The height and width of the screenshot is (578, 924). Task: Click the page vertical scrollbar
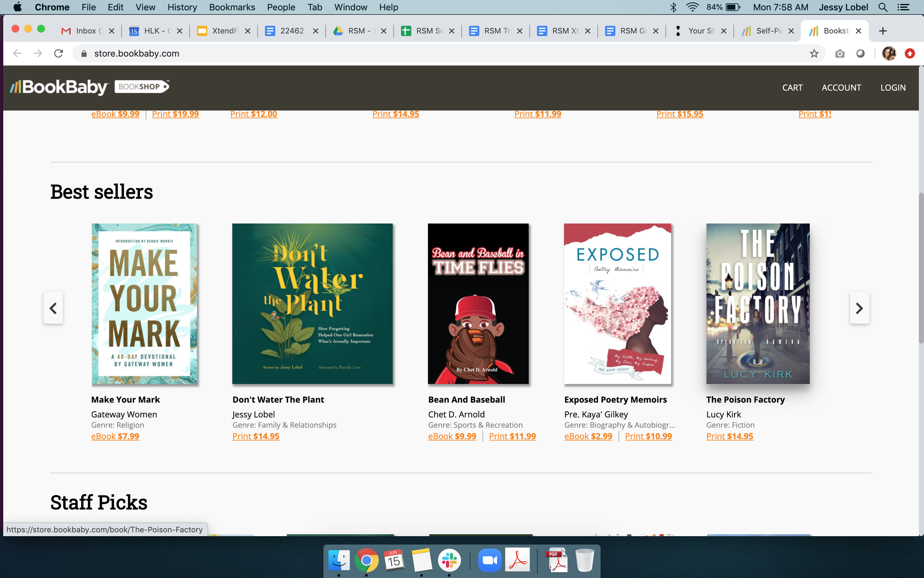[x=921, y=268]
